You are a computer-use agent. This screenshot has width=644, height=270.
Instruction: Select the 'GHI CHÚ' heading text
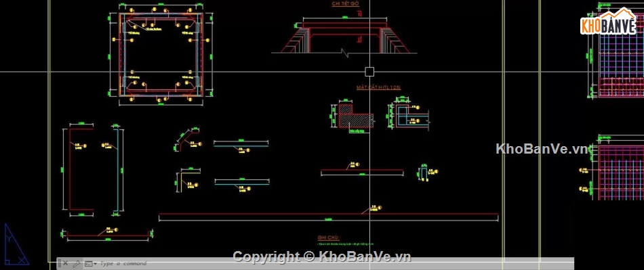click(328, 238)
